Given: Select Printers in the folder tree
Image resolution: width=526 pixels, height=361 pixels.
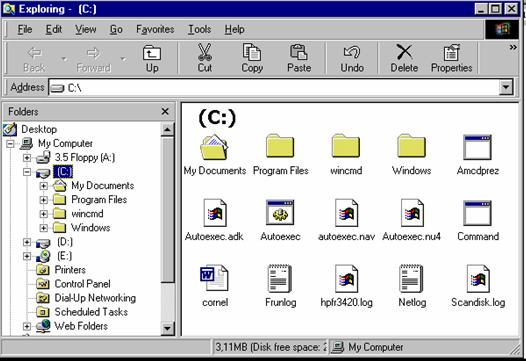Looking at the screenshot, I should (70, 270).
